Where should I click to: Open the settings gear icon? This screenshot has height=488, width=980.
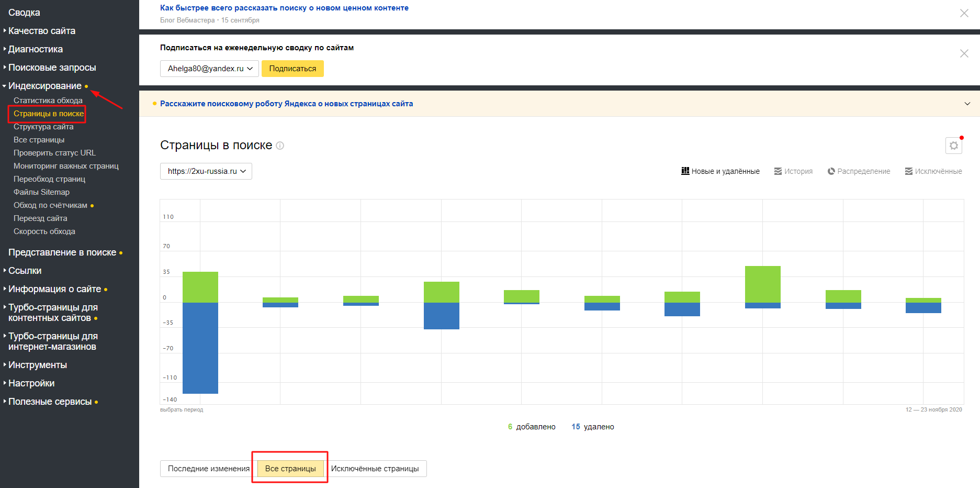(954, 146)
